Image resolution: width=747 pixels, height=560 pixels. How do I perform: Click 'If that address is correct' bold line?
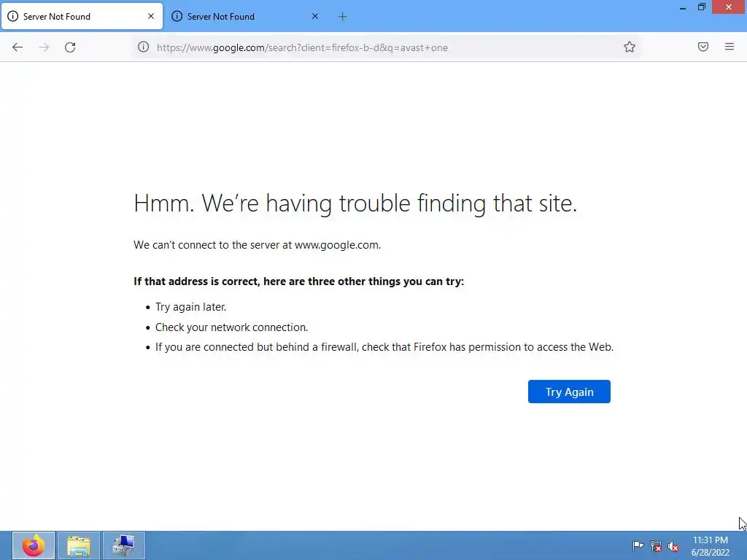coord(298,281)
